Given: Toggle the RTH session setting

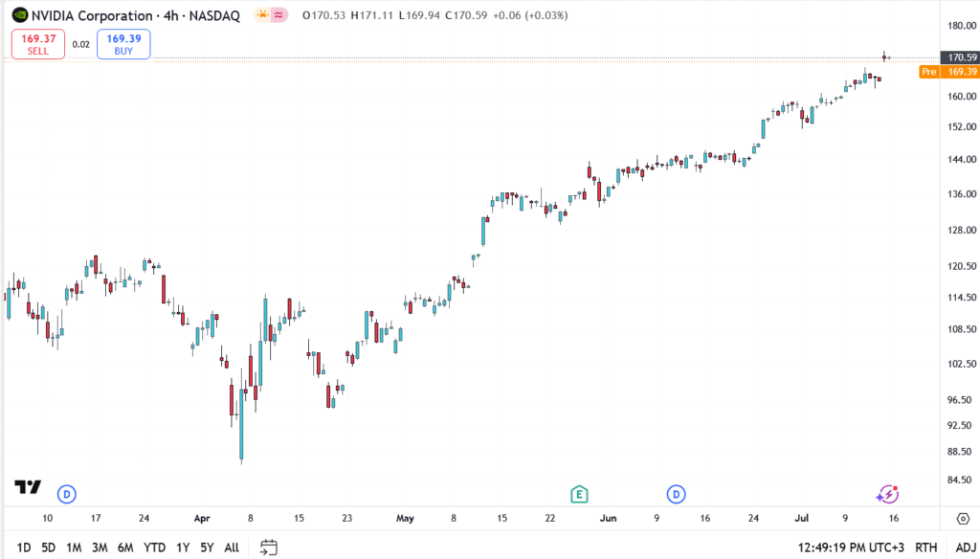Looking at the screenshot, I should 925,548.
